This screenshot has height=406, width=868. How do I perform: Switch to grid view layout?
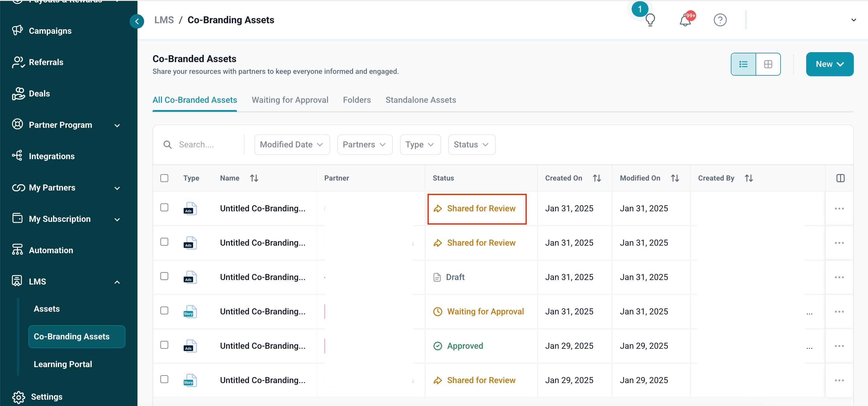pos(768,64)
